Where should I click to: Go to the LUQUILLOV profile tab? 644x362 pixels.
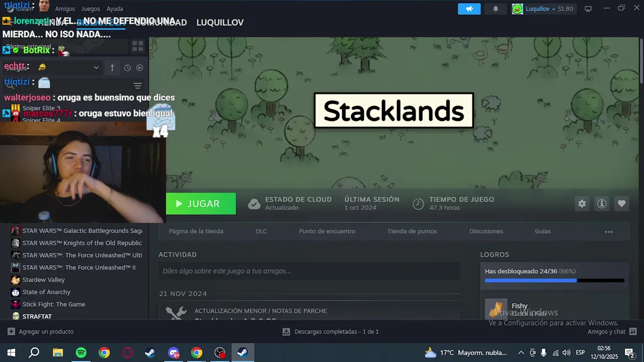tap(220, 23)
